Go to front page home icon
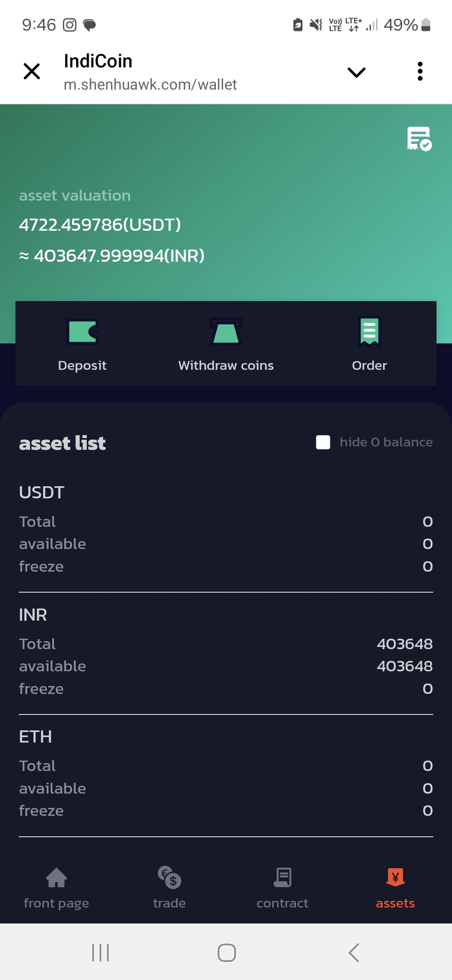Viewport: 452px width, 980px height. 56,877
